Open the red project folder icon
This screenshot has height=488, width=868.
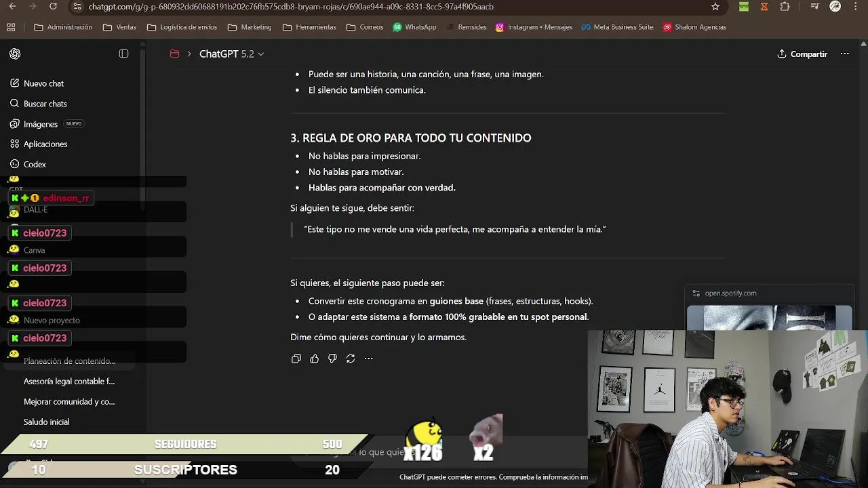coord(174,54)
